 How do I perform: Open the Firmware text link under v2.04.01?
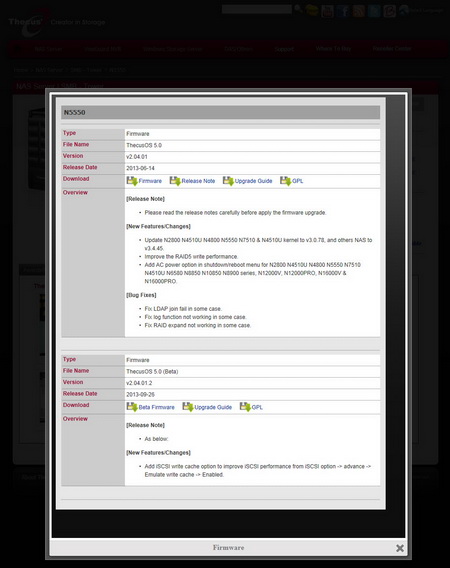pos(150,181)
